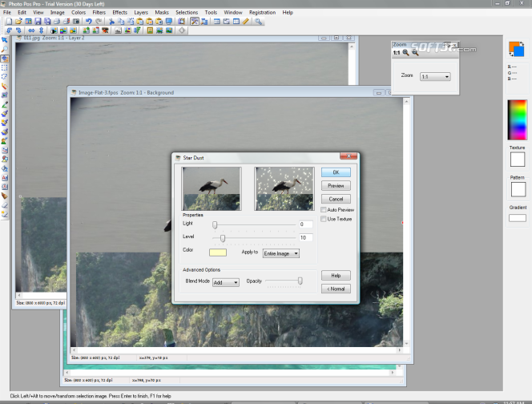Screen dimensions: 532x404
Task: Click the Pattern swatch box
Action: click(518, 189)
